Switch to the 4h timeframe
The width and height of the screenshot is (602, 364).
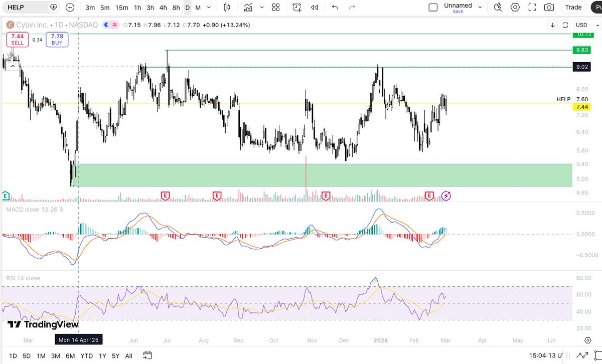(163, 8)
